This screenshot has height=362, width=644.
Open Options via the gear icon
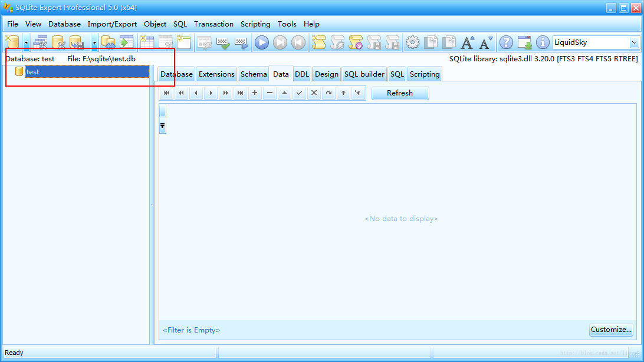[x=412, y=42]
